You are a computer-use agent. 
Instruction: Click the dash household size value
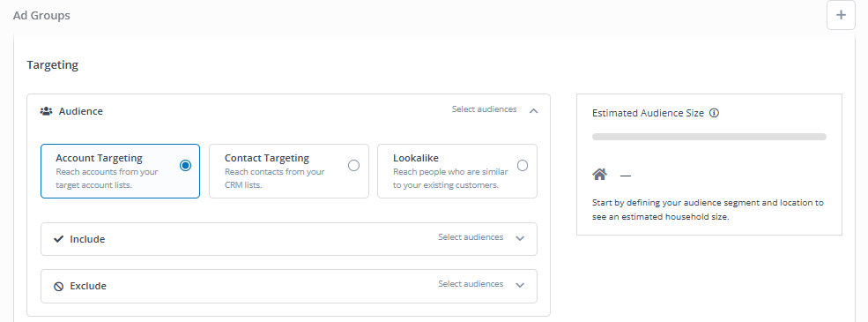626,176
